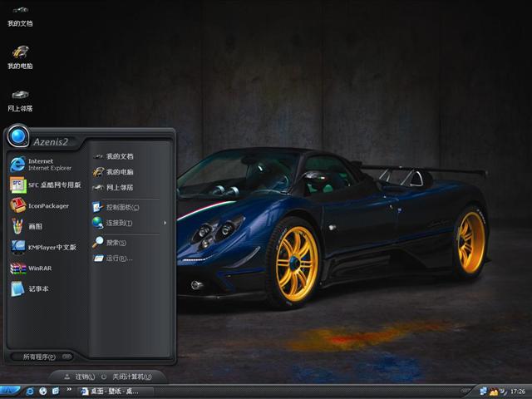Viewport: 532px width, 399px height.
Task: Click the system tray clock
Action: 518,391
